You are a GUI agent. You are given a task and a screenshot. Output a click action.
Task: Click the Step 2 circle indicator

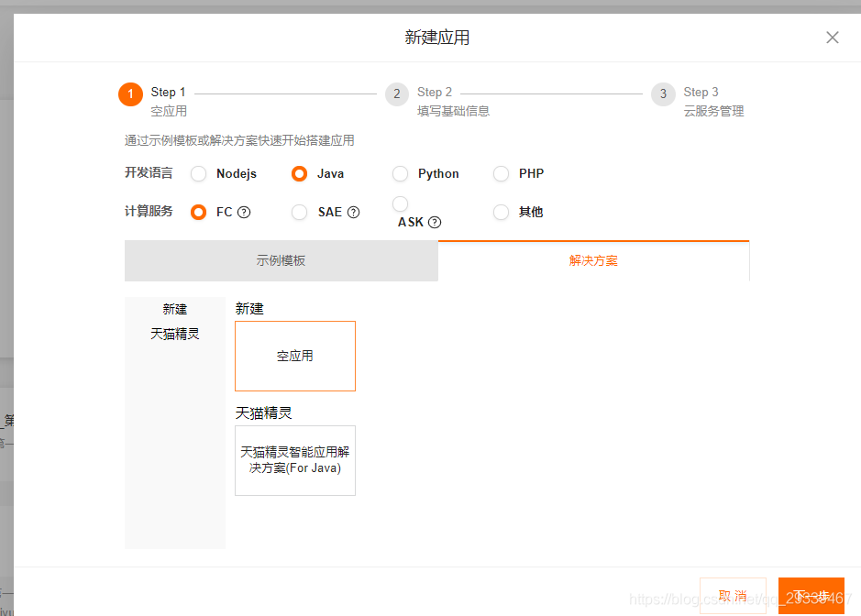[396, 94]
